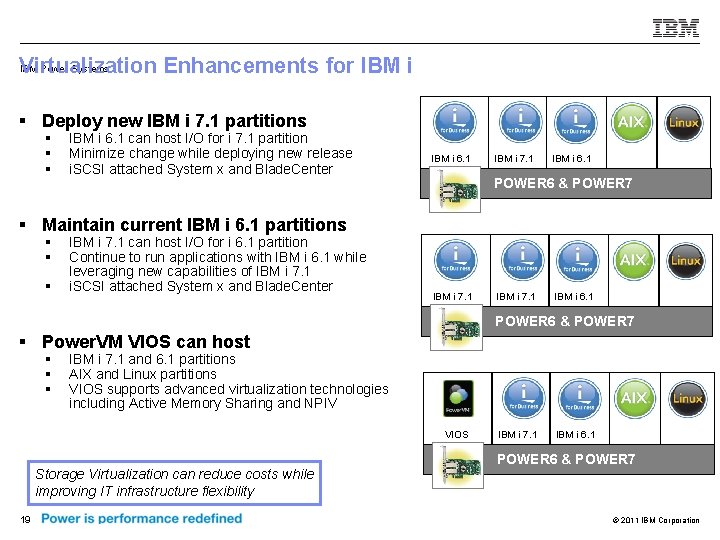Click the PowerVM VIOS icon in the bottom diagram
The height and width of the screenshot is (540, 720).
458,398
